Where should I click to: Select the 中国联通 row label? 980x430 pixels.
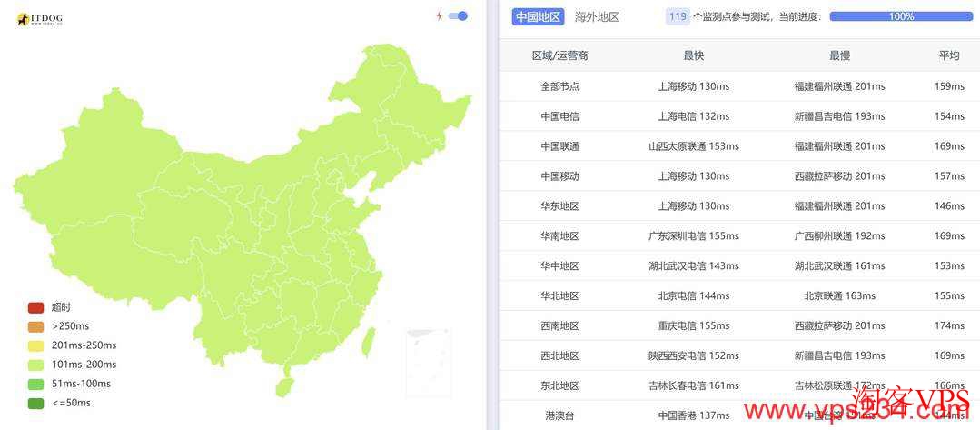pos(560,146)
